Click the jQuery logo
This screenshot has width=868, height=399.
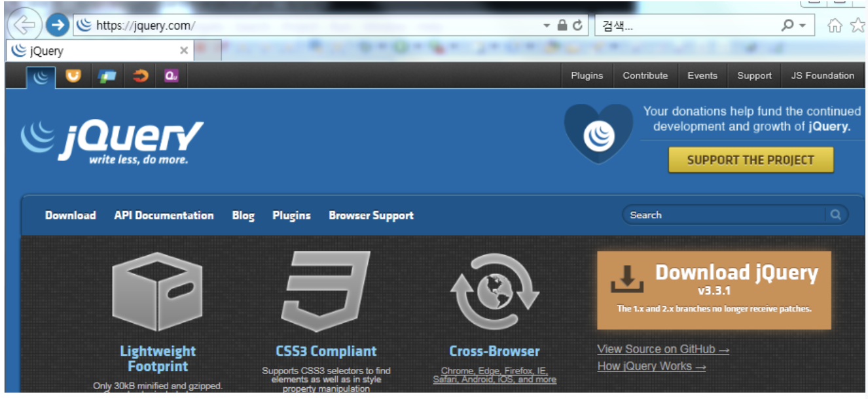pyautogui.click(x=112, y=141)
